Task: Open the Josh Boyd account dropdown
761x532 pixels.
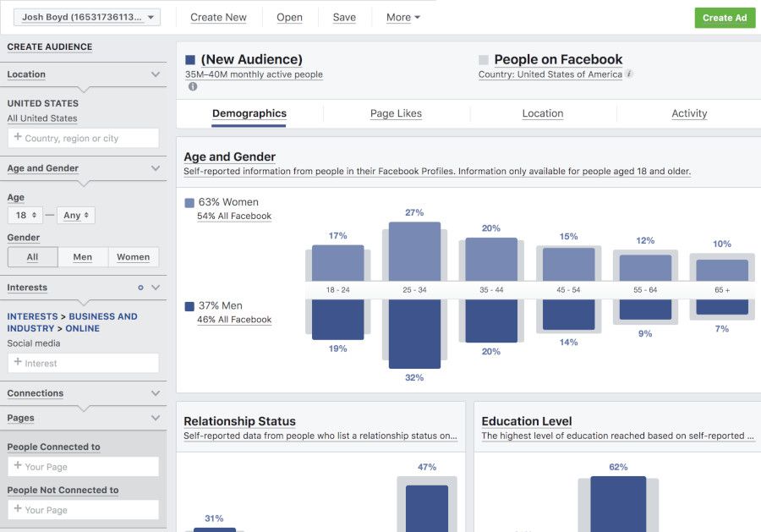Action: point(87,17)
